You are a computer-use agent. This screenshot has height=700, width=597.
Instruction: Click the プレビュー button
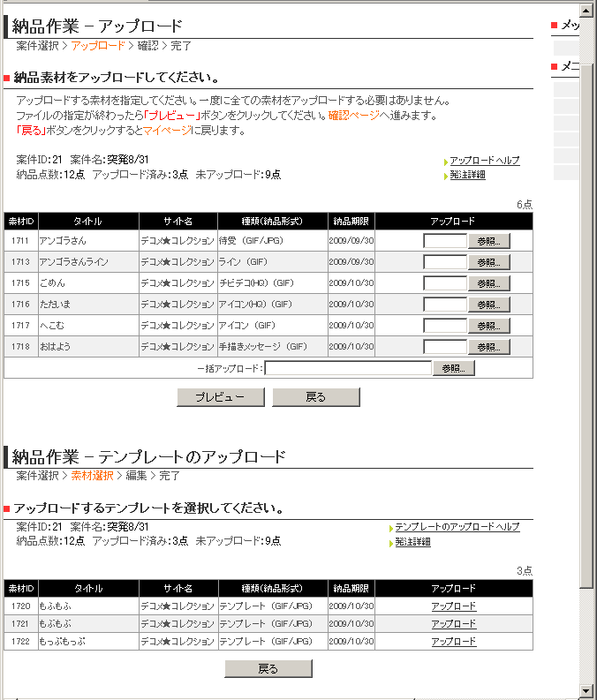[x=221, y=397]
